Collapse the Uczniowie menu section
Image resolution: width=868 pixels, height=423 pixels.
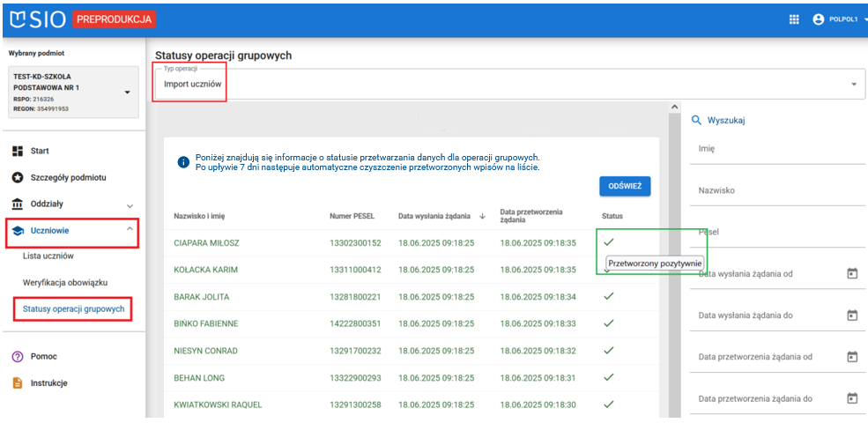pyautogui.click(x=130, y=230)
